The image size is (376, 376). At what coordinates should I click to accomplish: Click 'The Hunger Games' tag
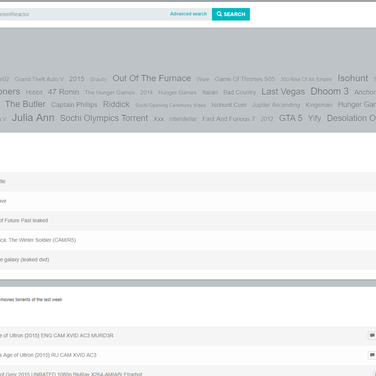(x=110, y=92)
